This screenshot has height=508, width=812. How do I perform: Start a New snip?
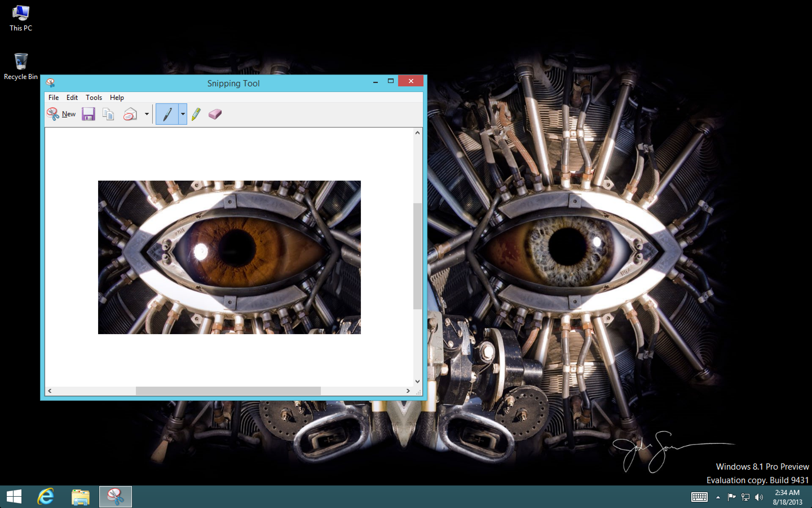point(61,114)
